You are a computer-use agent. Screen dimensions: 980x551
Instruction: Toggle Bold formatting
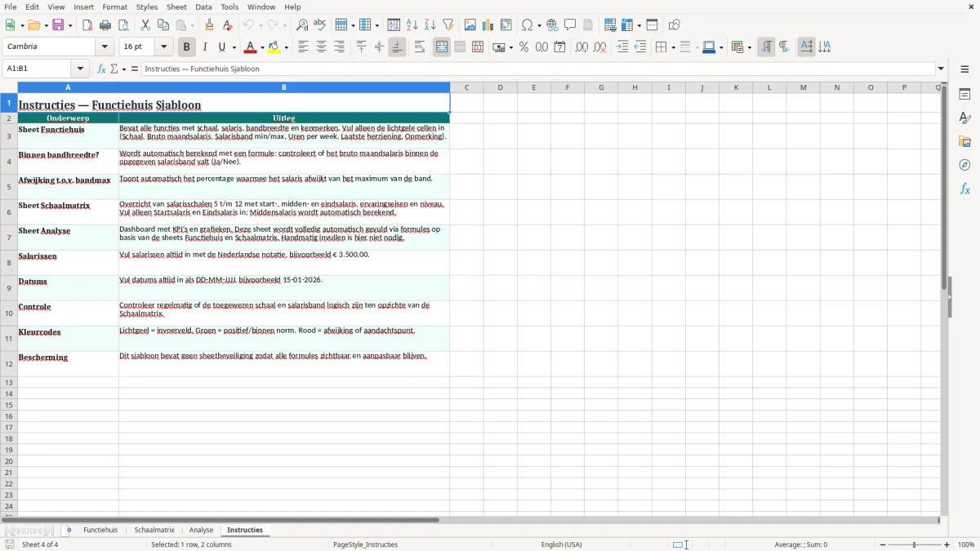pyautogui.click(x=187, y=47)
